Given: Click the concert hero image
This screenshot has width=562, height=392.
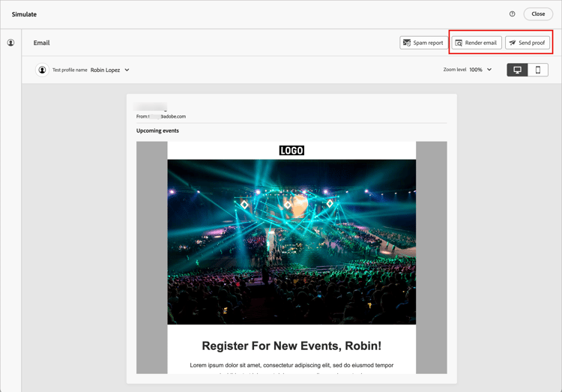Looking at the screenshot, I should [291, 242].
